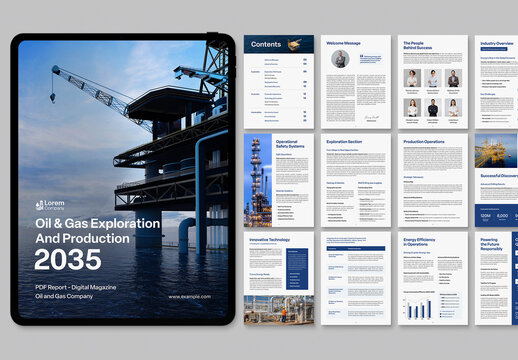The image size is (518, 360).
Task: Click the PDF Report - Digital Magazine text
Action: pyautogui.click(x=76, y=287)
